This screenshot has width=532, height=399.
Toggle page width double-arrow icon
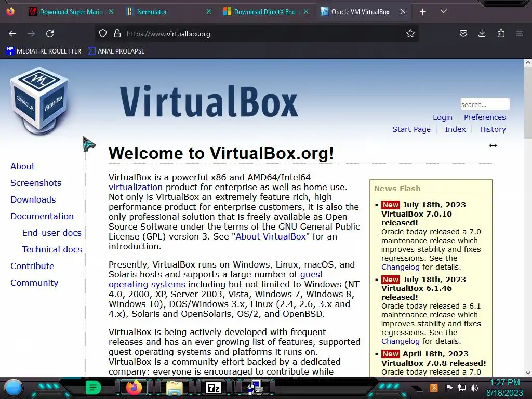click(493, 145)
